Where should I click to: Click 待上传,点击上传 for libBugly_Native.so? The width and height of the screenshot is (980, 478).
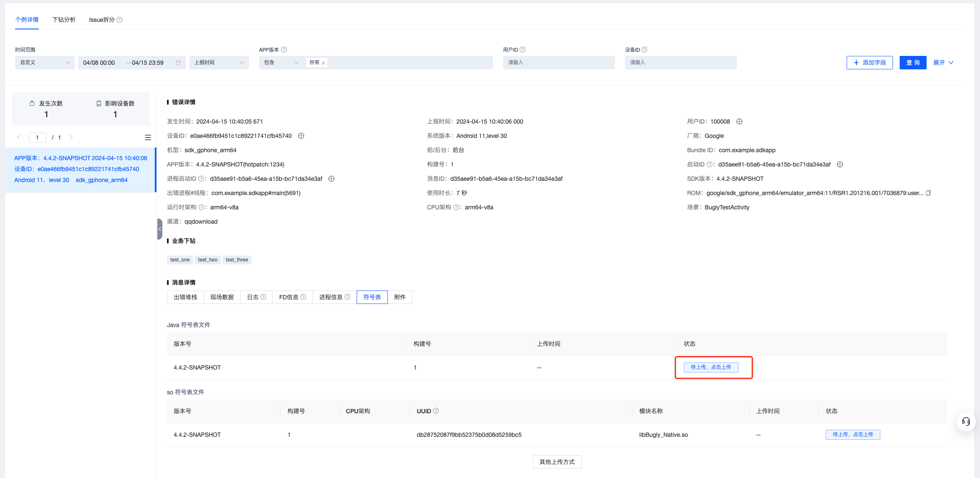[853, 435]
